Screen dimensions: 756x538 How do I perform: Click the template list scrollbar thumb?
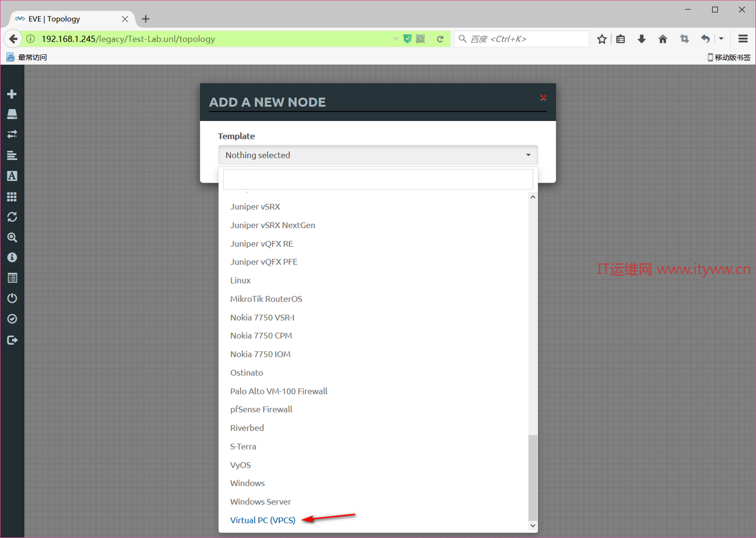coord(533,477)
